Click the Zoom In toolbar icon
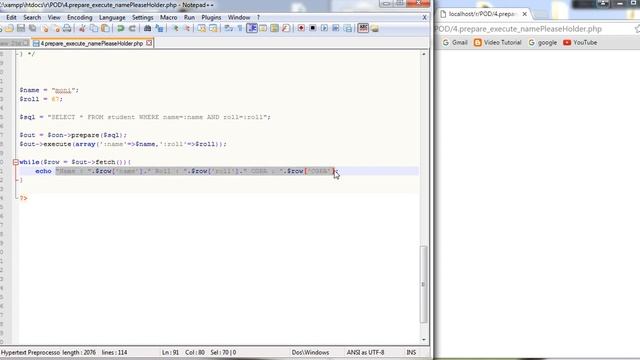Screen dimensions: 640x360 (176, 28)
